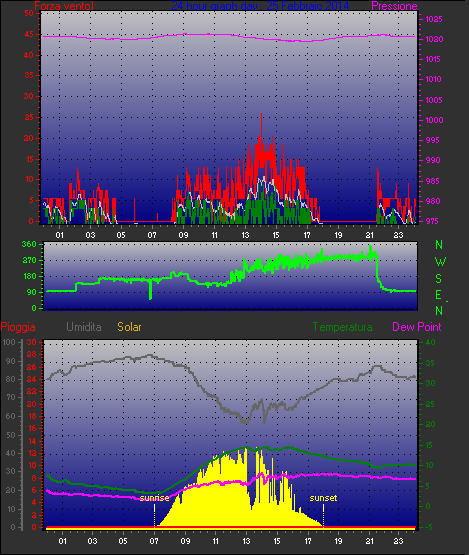469x555 pixels.
Task: Select the 995 pressure axis value
Action: click(433, 140)
